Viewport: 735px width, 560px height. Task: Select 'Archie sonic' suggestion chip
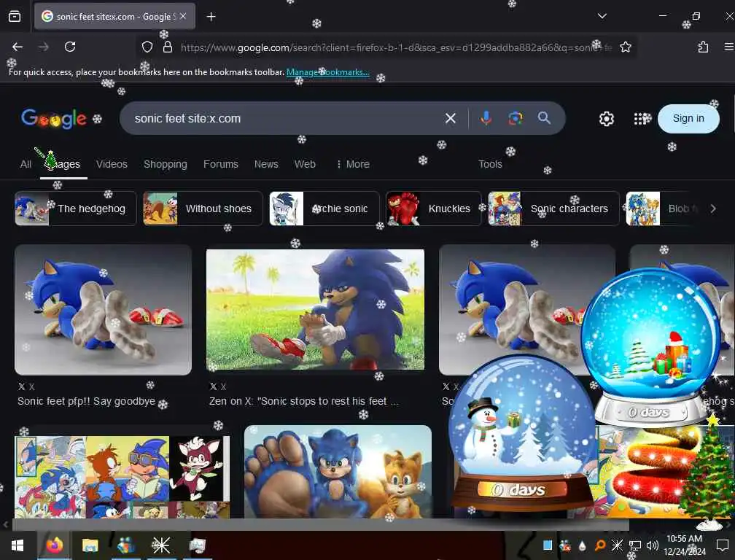324,209
